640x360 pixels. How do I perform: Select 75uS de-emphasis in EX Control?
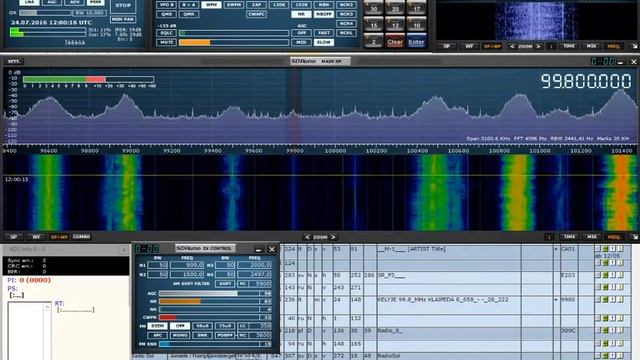[225, 326]
